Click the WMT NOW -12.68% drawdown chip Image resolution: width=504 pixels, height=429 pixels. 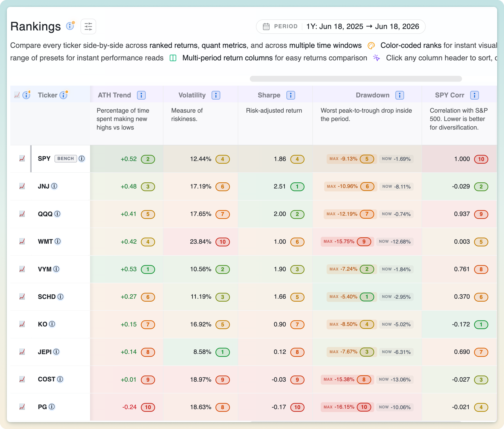tap(395, 242)
